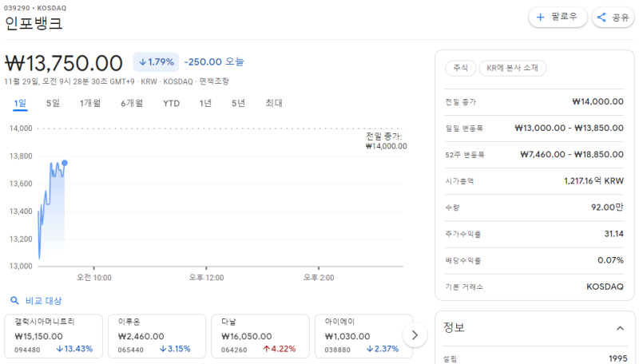
Task: Click the magnifier icon beside 비교 대상
Action: tap(14, 300)
